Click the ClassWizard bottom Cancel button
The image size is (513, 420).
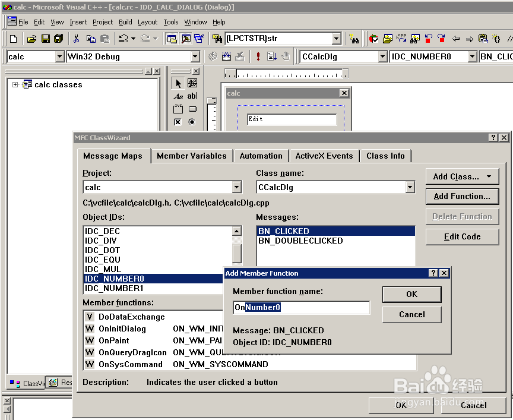(473, 405)
